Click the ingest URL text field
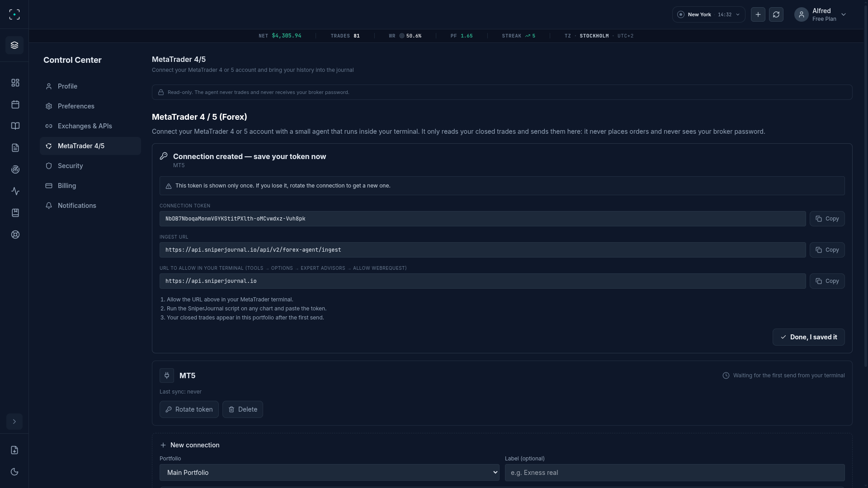The height and width of the screenshot is (488, 868). tap(482, 250)
